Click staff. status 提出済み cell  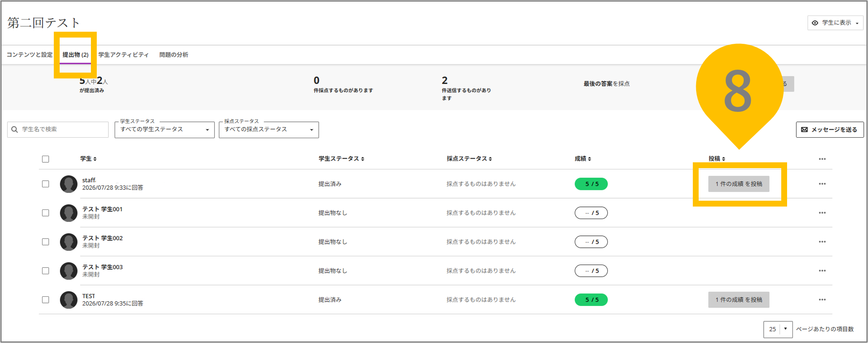[330, 184]
